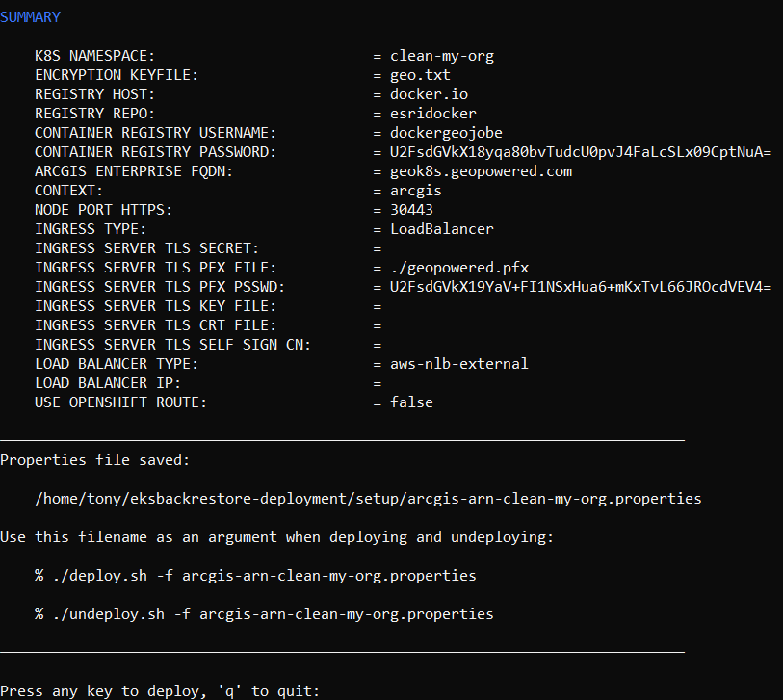
Task: Click the 'dockergeojobe' username value
Action: (447, 133)
